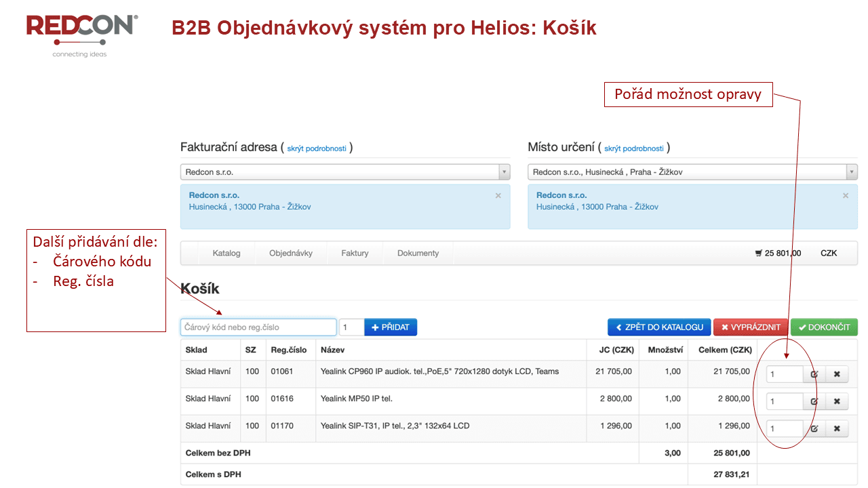Click the Celkem s DPH label

(214, 474)
